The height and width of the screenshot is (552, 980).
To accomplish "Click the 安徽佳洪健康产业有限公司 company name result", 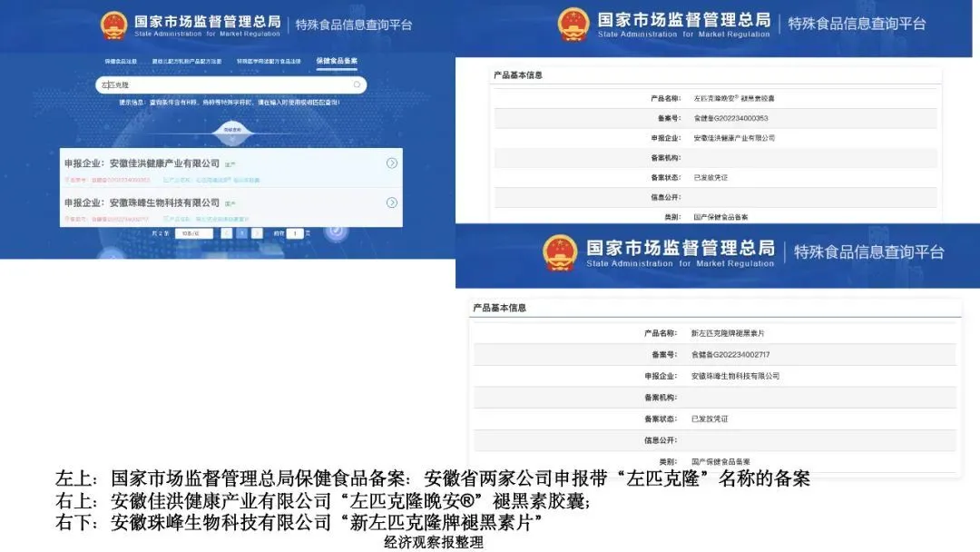I will tap(164, 163).
